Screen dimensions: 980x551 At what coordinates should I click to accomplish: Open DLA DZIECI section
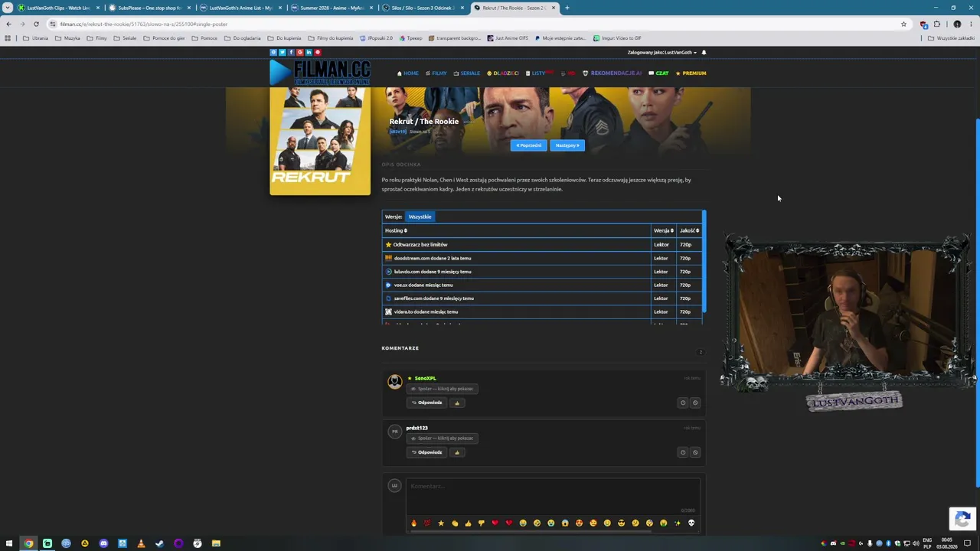coord(503,73)
